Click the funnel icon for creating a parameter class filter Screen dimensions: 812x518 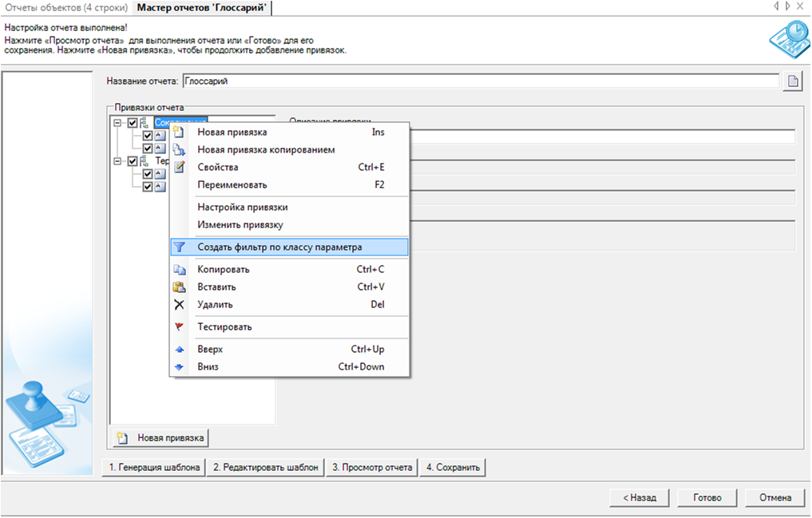tap(180, 247)
